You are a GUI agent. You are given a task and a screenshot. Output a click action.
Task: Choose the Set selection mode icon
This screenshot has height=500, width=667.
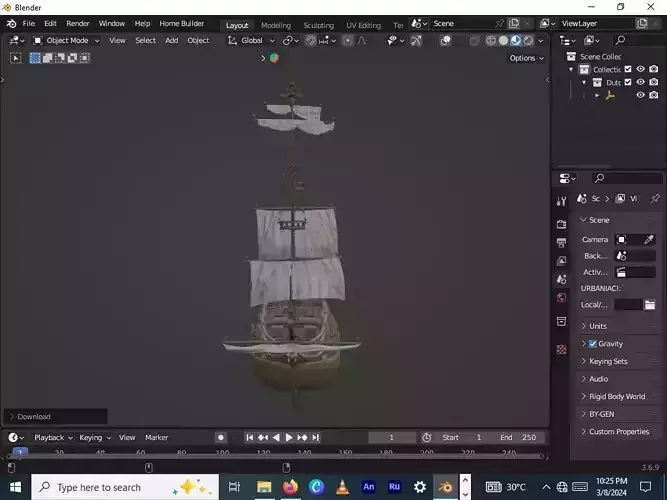click(x=35, y=58)
